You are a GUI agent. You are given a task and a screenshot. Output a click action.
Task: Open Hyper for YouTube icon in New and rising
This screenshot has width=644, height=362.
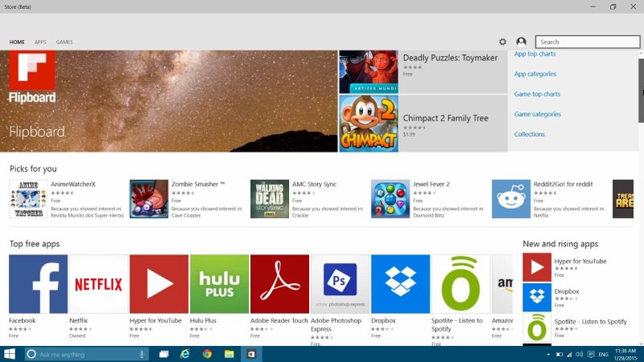pos(537,267)
